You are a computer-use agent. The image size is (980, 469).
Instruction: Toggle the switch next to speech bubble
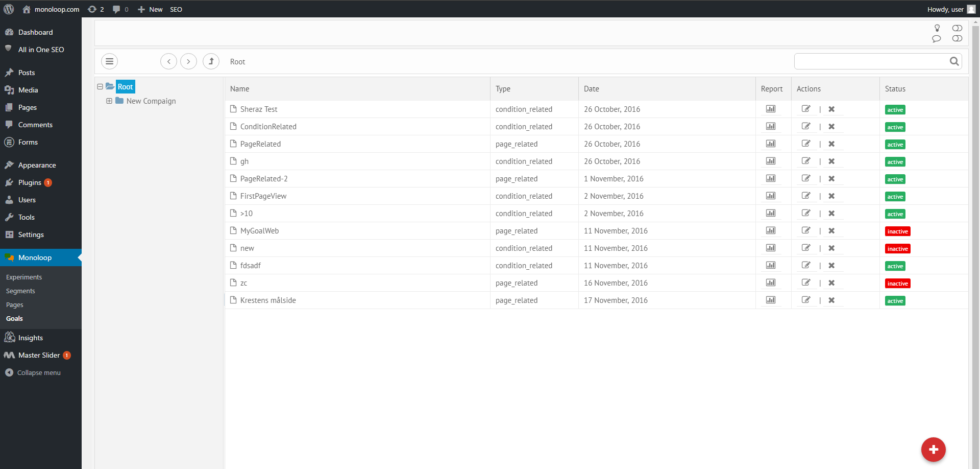point(957,38)
